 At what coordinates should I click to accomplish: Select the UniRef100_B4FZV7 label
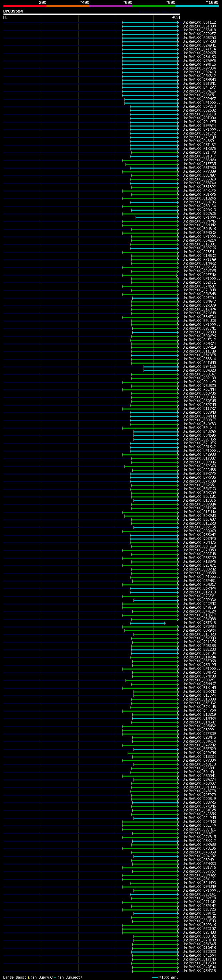click(199, 87)
